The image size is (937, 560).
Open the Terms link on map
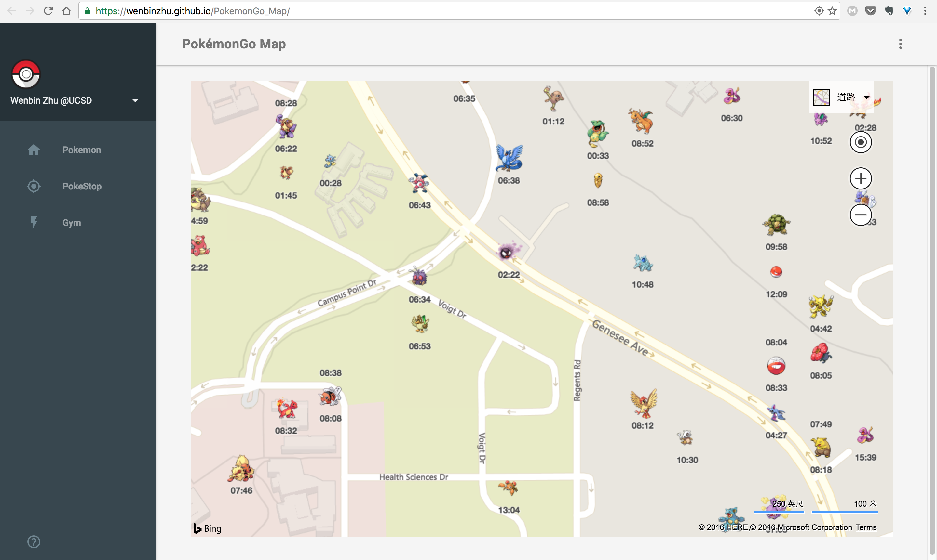(866, 527)
